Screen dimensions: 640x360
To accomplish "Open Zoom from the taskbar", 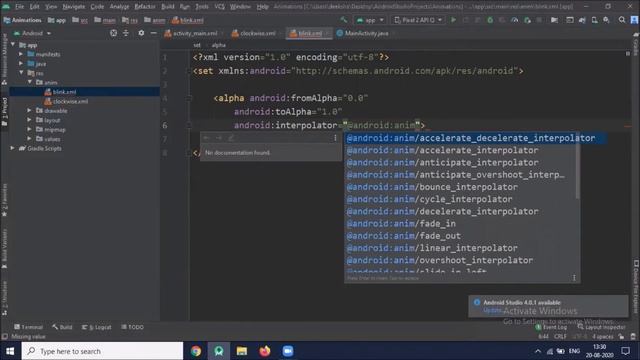I will [x=288, y=351].
